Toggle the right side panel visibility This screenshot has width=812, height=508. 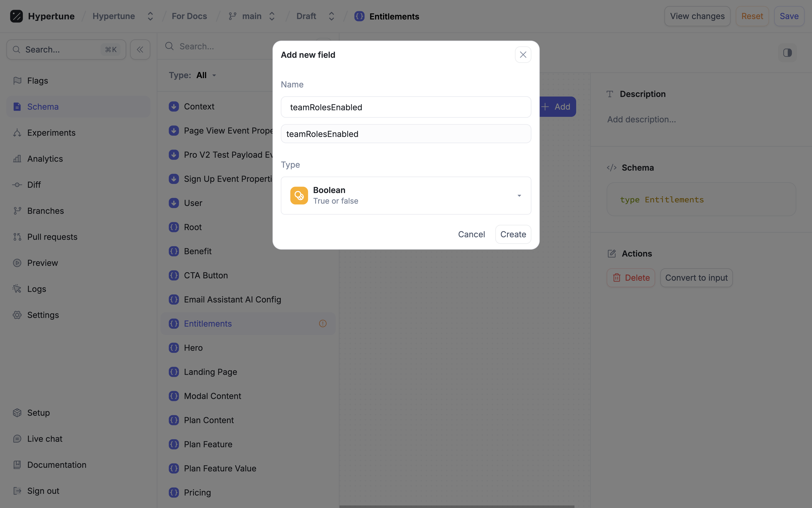(787, 53)
